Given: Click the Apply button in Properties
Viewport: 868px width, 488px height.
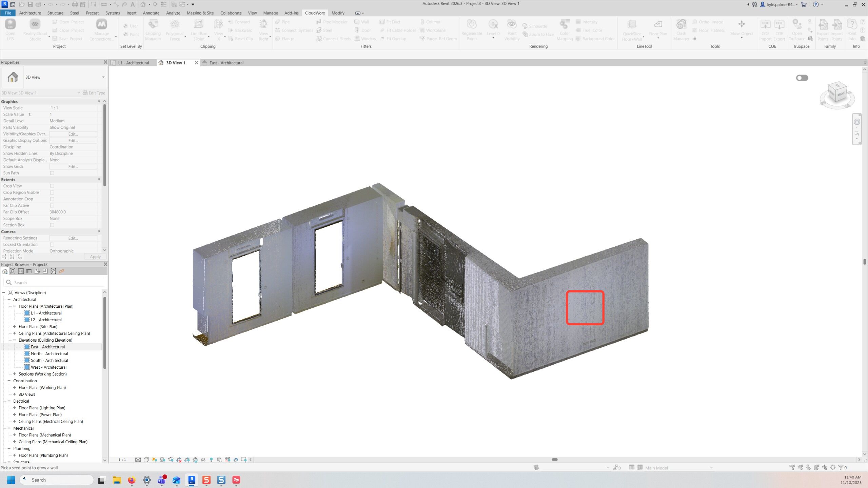Looking at the screenshot, I should point(95,257).
